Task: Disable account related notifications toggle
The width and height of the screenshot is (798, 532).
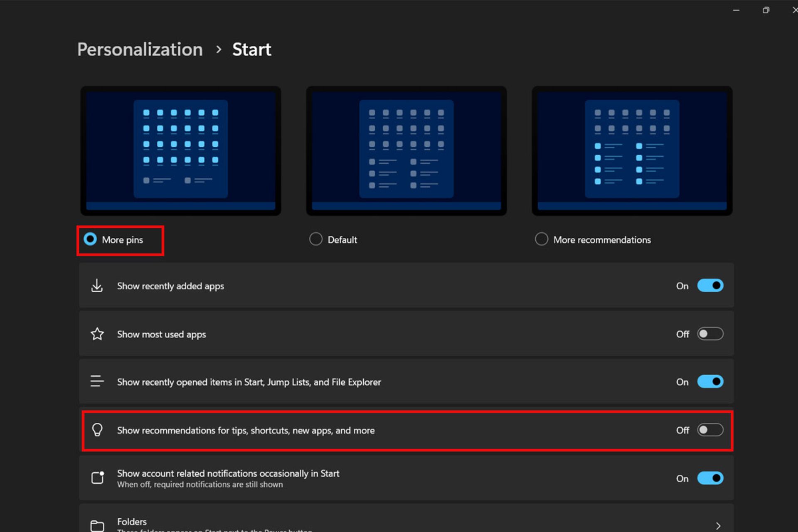Action: [x=710, y=478]
